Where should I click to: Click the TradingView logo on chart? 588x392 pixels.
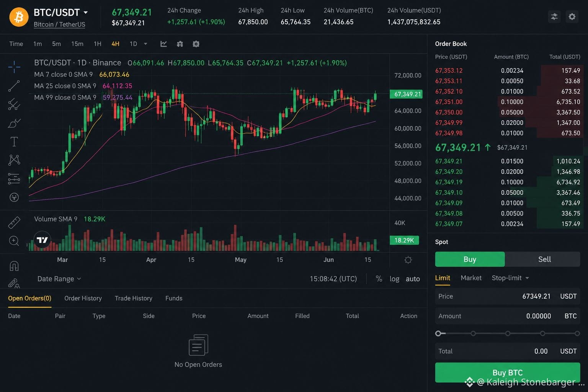pyautogui.click(x=42, y=240)
